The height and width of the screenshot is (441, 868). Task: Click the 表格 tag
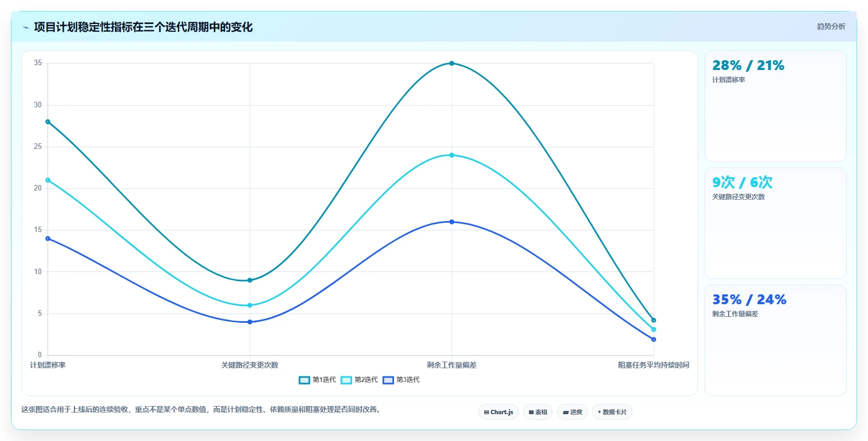538,412
